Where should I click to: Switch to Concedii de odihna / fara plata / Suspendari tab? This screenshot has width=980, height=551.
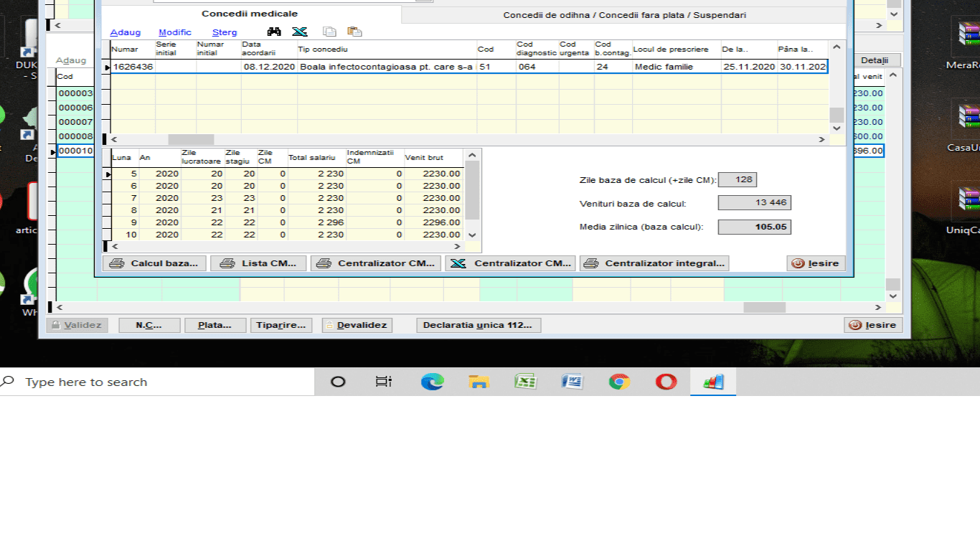coord(624,15)
